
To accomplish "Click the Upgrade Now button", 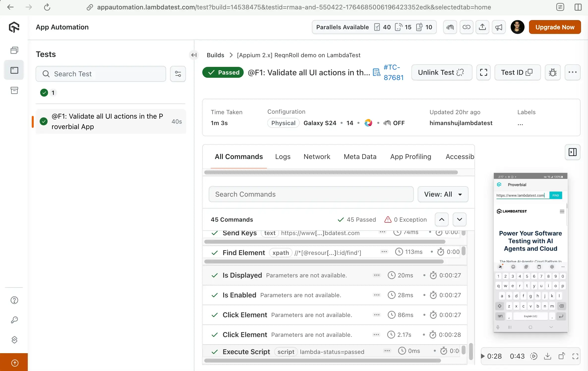I will [555, 27].
